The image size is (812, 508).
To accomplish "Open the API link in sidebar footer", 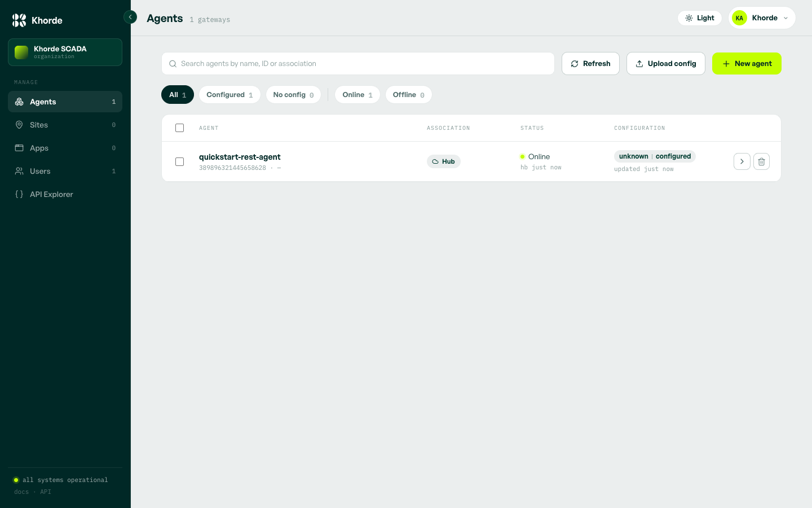I will pyautogui.click(x=46, y=492).
